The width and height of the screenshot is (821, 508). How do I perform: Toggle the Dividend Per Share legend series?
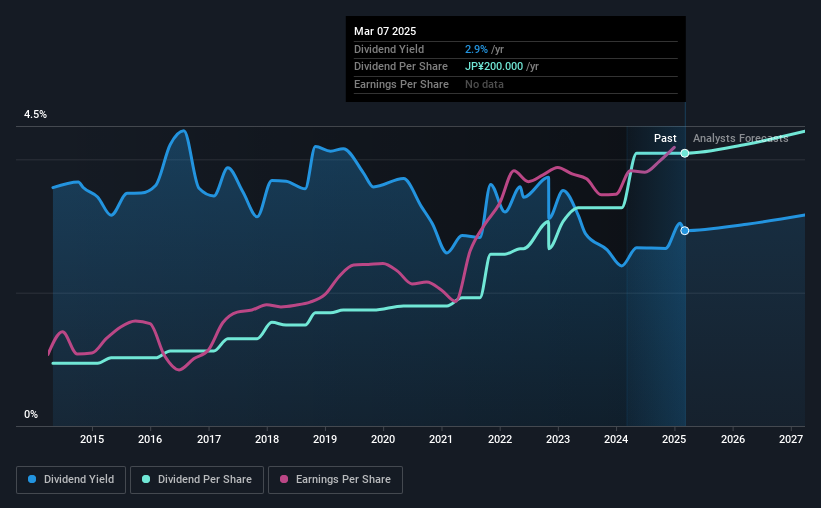(x=197, y=480)
